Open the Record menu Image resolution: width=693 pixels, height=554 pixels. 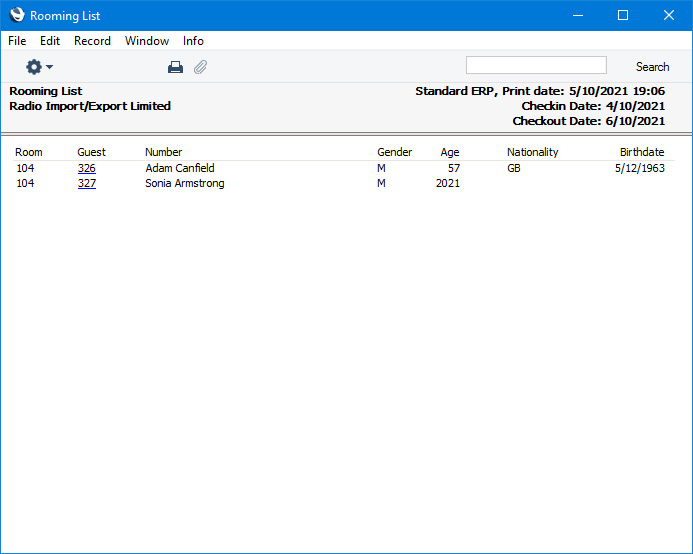coord(92,41)
